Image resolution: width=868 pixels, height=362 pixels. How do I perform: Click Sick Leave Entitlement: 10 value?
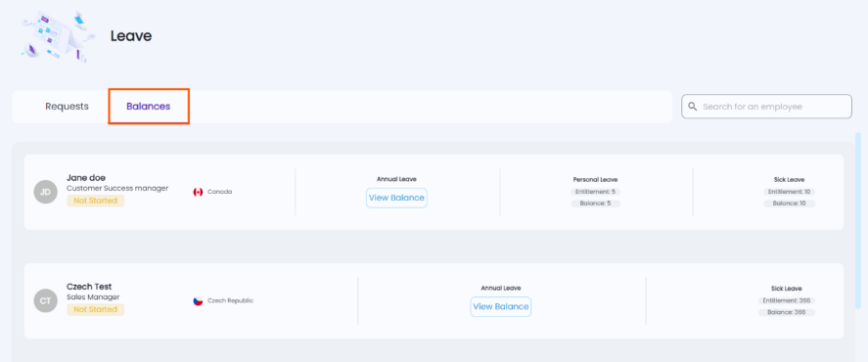point(789,192)
